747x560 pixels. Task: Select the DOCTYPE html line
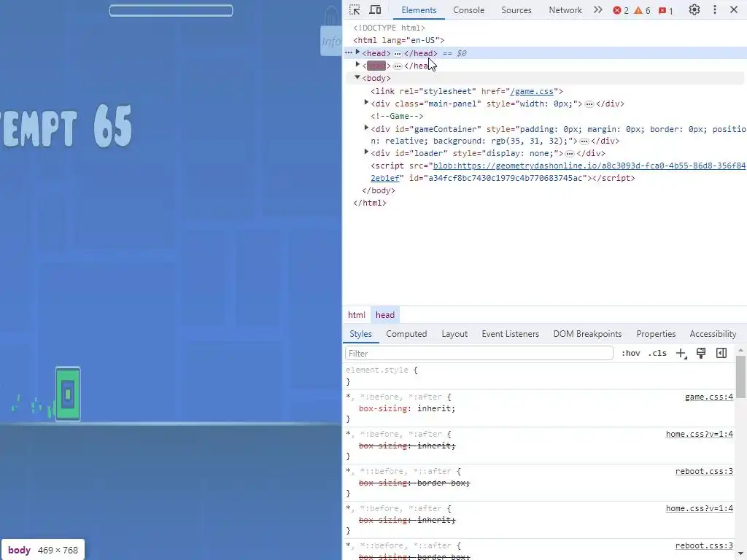389,28
